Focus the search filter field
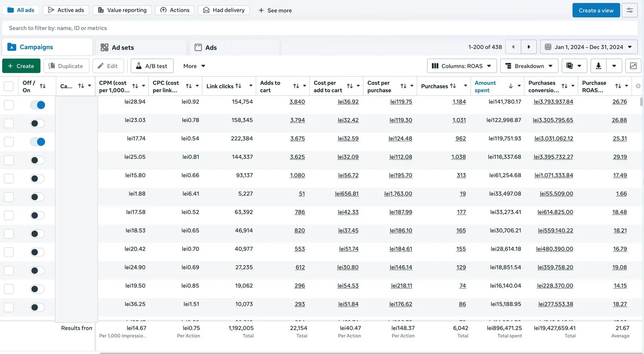644x354 pixels. pos(320,28)
